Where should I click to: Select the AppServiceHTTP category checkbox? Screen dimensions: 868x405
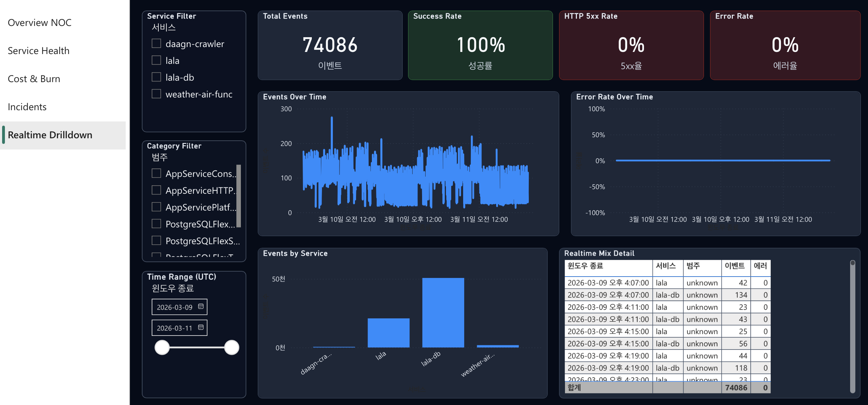(x=156, y=190)
